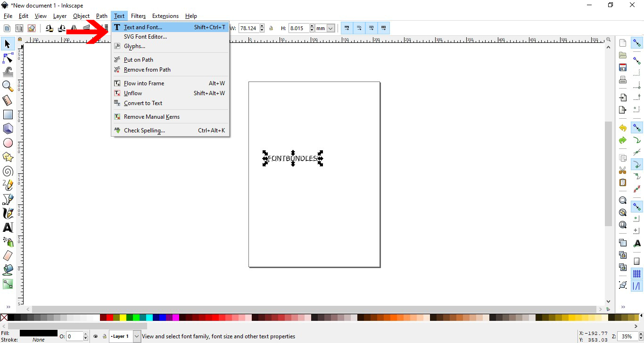Select the Eraser tool
The image size is (644, 343).
pyautogui.click(x=8, y=256)
